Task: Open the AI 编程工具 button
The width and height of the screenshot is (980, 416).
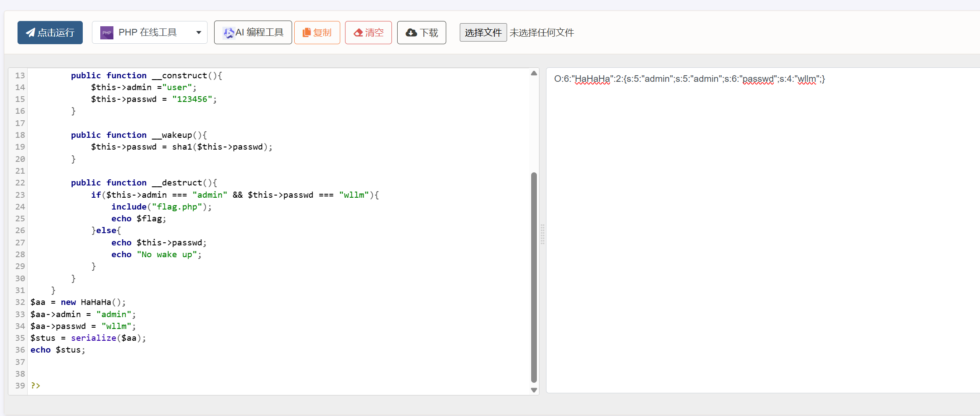Action: [253, 32]
